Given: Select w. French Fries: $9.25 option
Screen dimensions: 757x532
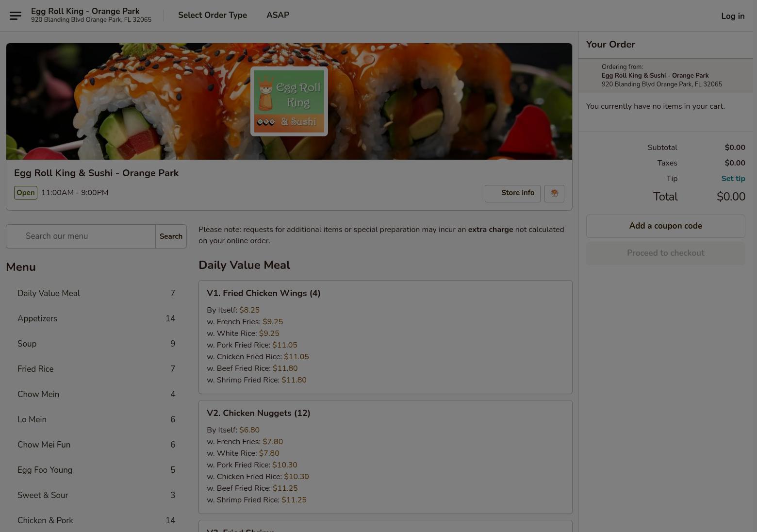Looking at the screenshot, I should pyautogui.click(x=245, y=322).
